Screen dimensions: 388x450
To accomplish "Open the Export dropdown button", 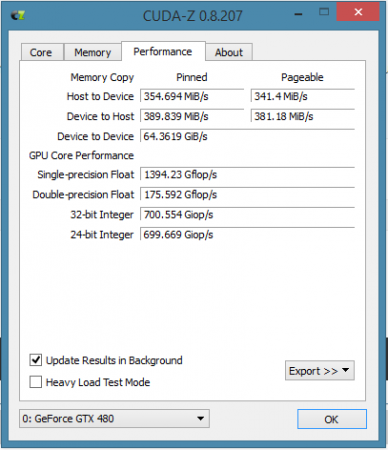I will tap(320, 370).
